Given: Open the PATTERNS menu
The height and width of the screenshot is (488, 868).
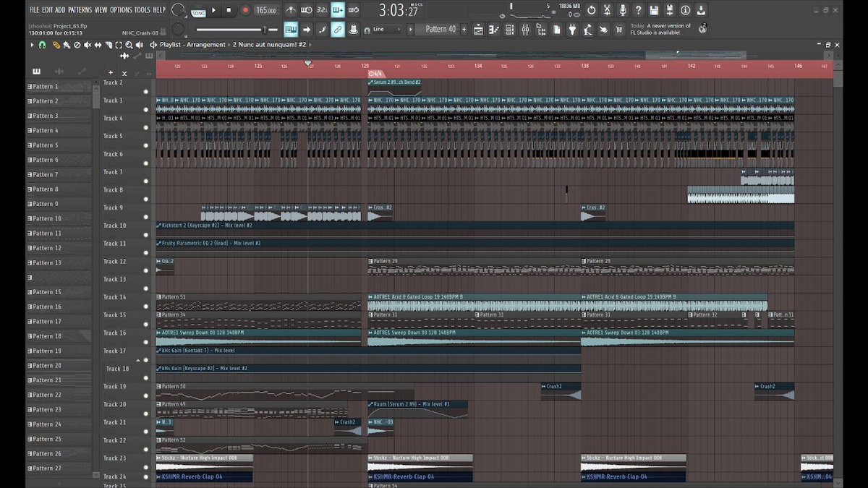Looking at the screenshot, I should click(80, 9).
